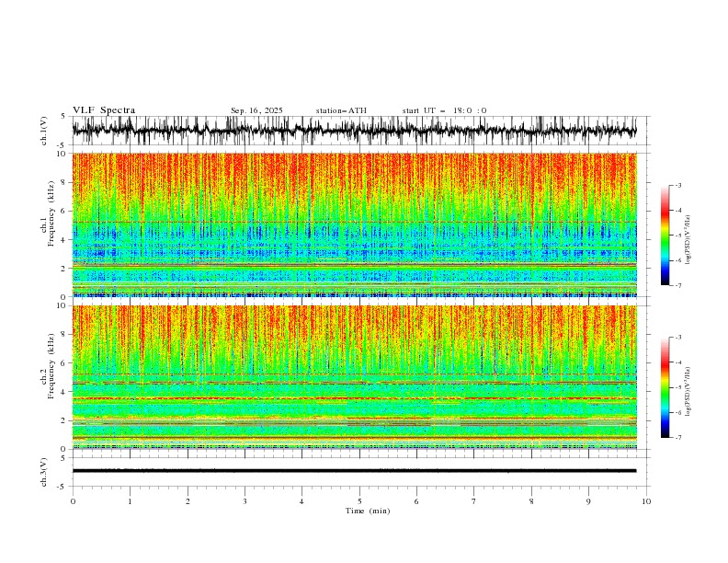Click the "Time (min)" axis title
Image resolution: width=728 pixels, height=563 pixels.
368,511
